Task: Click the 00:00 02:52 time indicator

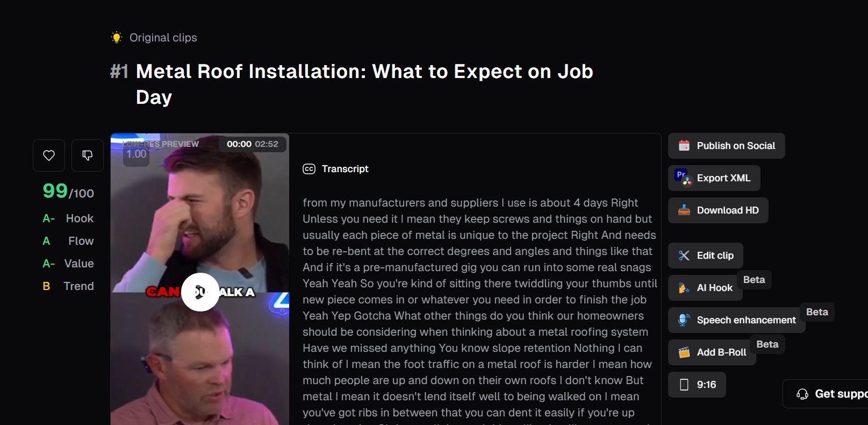Action: (x=253, y=144)
